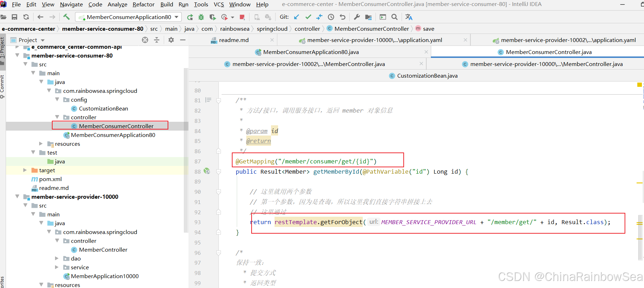Collapse com.rainbowsea.springcloud package under consumer-80
The height and width of the screenshot is (288, 644).
pos(49,91)
